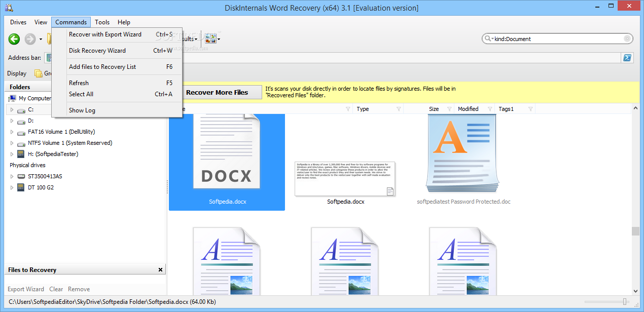644x312 pixels.
Task: Click the Physical drives label
Action: tap(27, 165)
